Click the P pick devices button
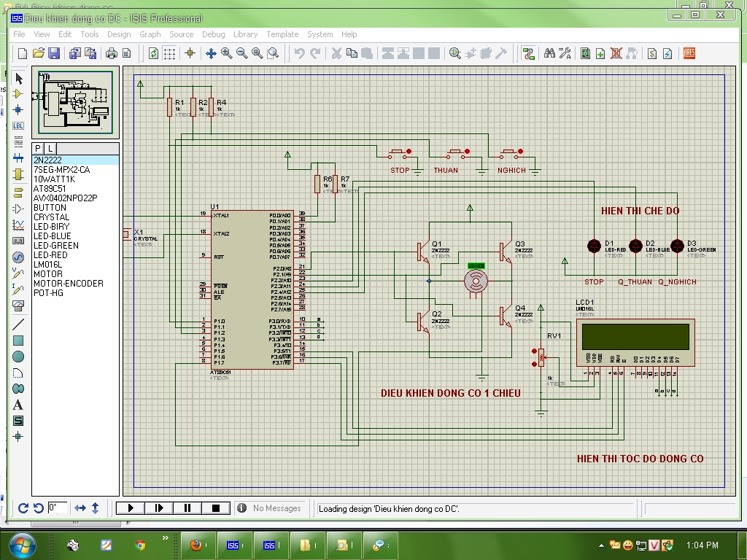747x560 pixels. (38, 148)
